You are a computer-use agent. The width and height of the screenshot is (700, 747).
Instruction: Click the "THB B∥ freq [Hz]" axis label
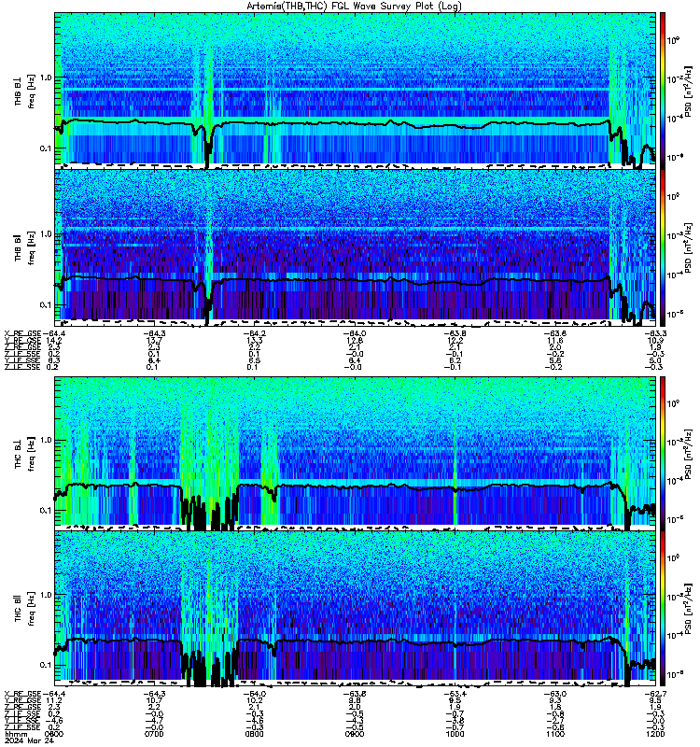pos(24,247)
